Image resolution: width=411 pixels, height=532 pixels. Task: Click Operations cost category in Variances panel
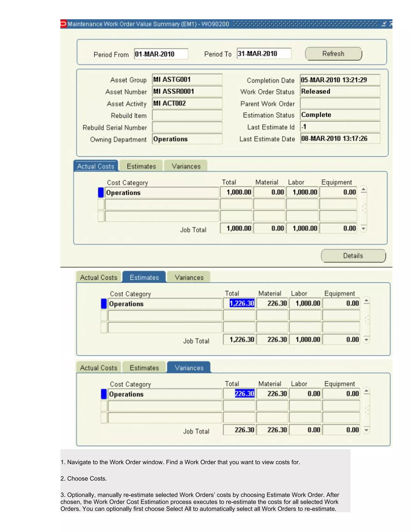tap(165, 394)
